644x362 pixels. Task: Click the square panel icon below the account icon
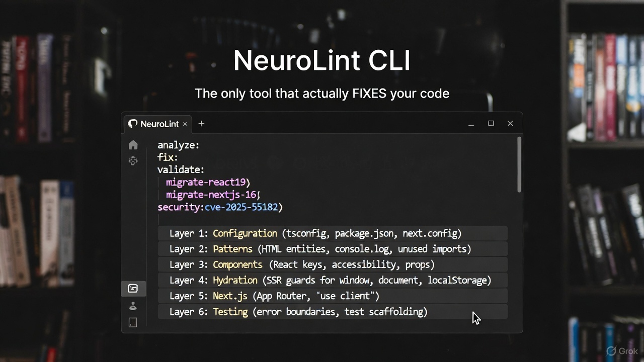point(133,322)
